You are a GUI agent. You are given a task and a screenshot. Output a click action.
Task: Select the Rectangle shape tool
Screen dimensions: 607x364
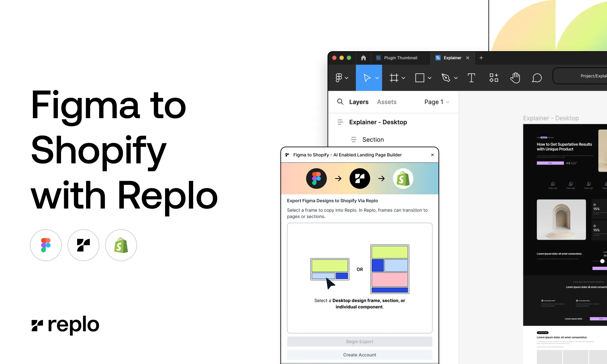[x=420, y=78]
